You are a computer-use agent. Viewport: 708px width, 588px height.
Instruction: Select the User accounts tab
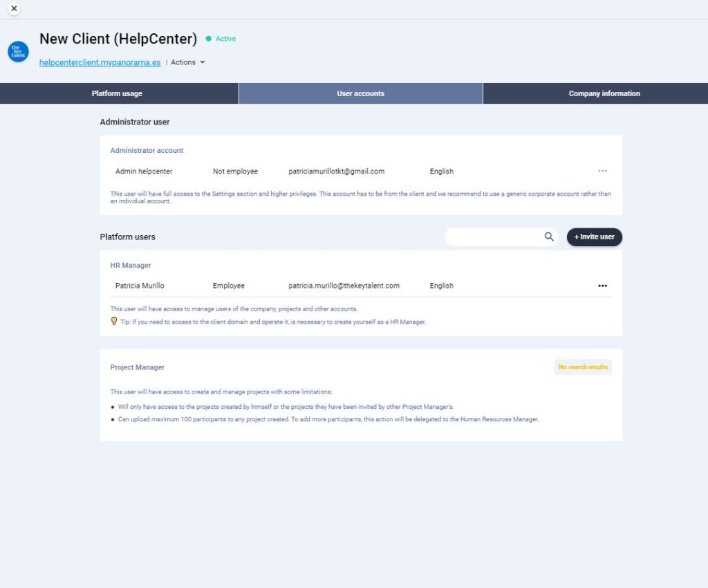(x=360, y=93)
